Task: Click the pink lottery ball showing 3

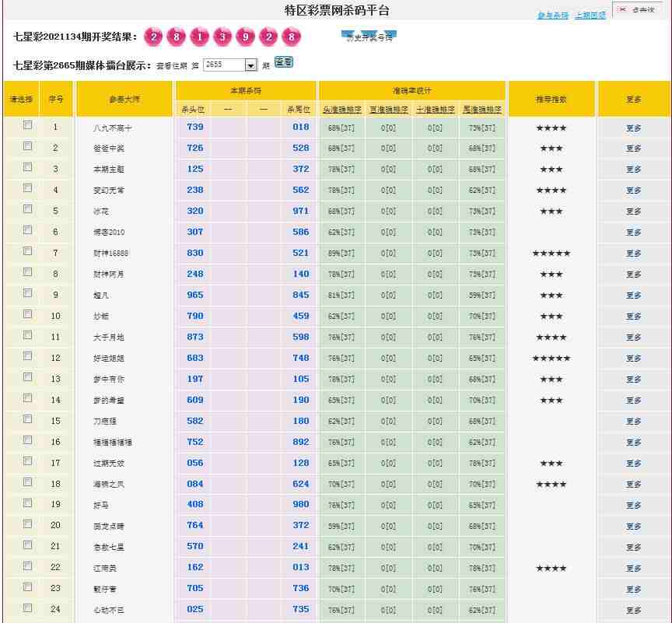Action: tap(223, 37)
